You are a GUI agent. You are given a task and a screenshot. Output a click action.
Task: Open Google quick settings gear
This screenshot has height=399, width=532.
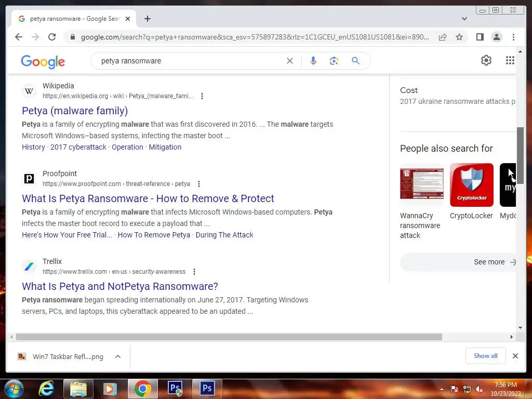(486, 60)
